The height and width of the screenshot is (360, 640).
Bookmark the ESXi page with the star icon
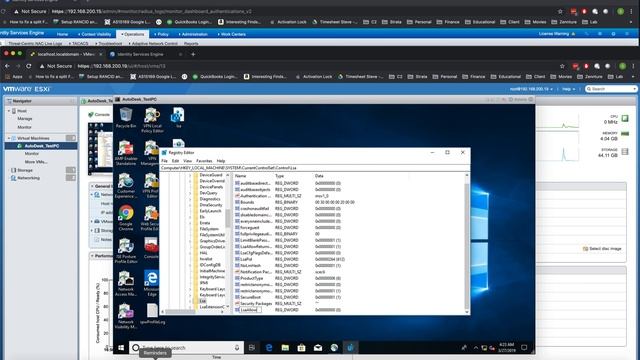[562, 66]
